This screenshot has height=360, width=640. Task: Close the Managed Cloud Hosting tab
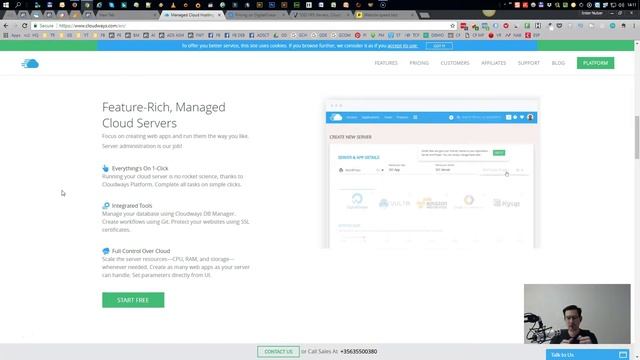219,15
